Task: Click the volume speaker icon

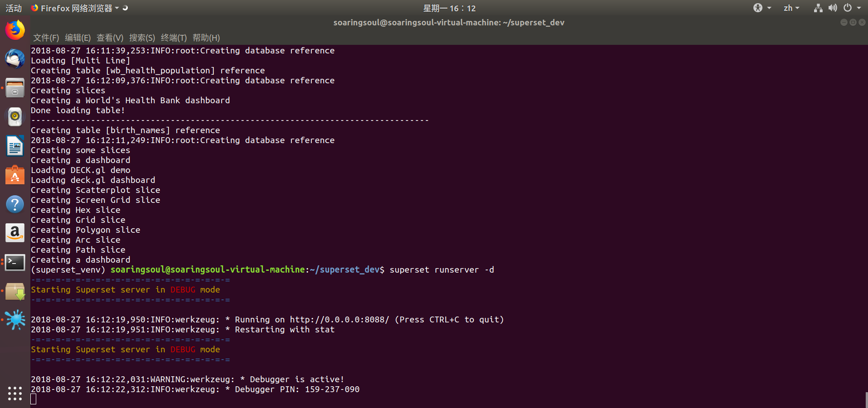Action: [833, 8]
